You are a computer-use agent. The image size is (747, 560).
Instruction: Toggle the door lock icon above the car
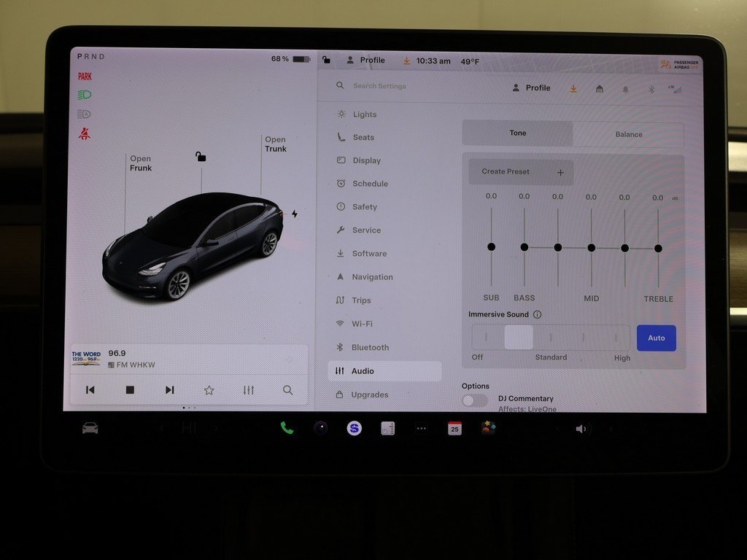(201, 157)
